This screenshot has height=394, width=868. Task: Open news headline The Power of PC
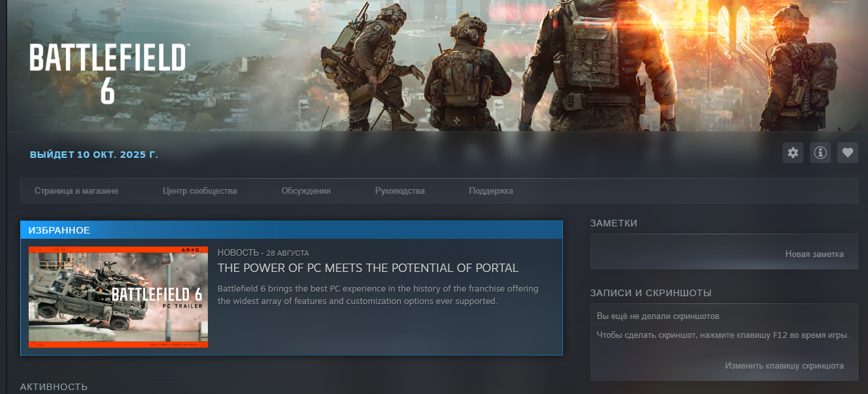click(x=368, y=268)
